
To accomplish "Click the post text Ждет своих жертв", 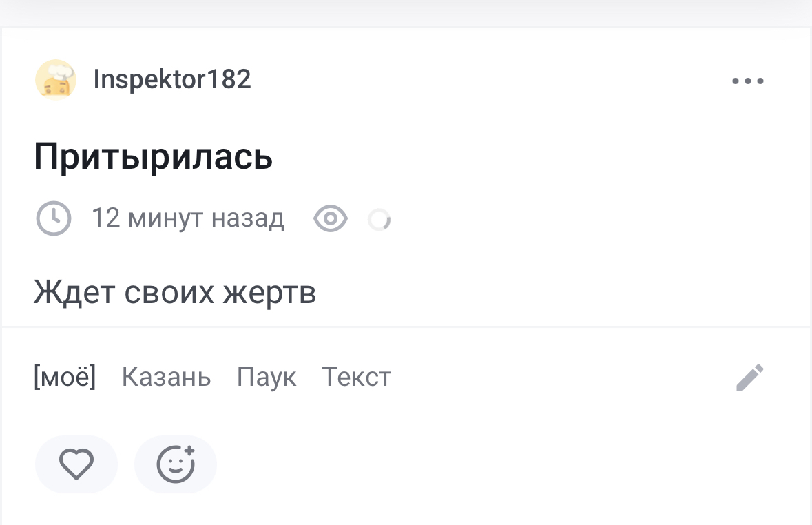I will (175, 293).
